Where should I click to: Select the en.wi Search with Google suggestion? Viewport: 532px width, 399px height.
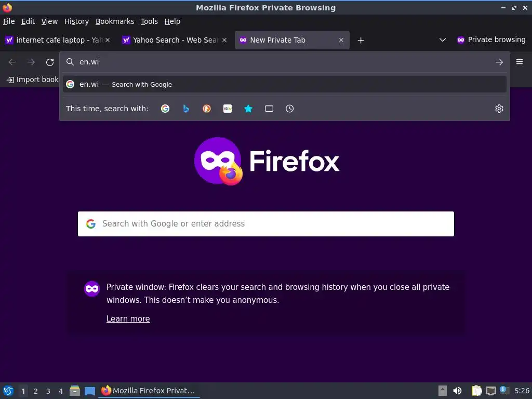click(284, 84)
